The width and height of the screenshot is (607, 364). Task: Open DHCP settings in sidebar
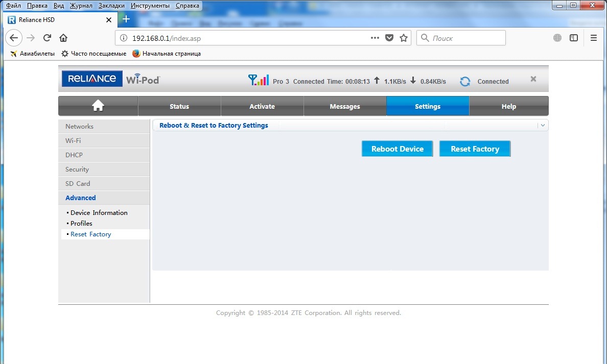click(x=104, y=155)
